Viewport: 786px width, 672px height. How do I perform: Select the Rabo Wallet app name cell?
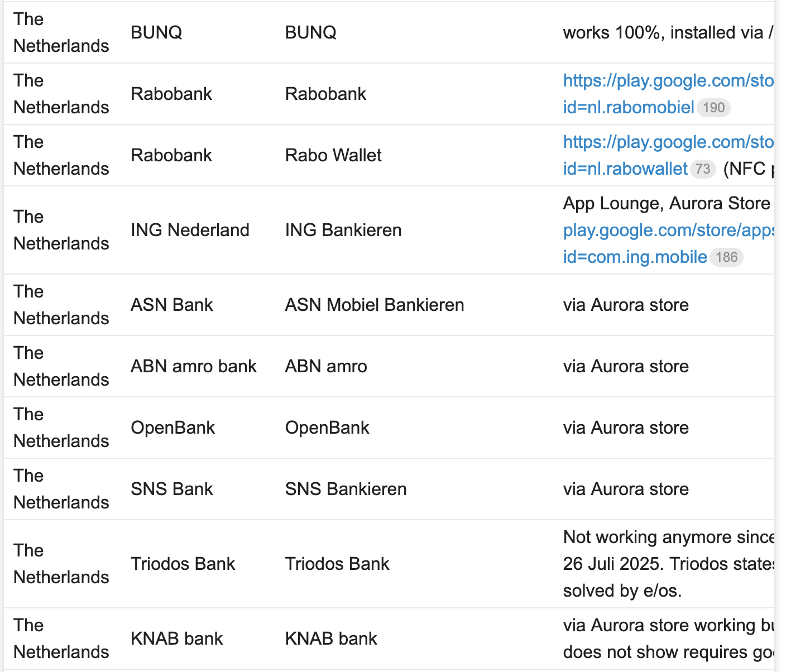coord(333,155)
